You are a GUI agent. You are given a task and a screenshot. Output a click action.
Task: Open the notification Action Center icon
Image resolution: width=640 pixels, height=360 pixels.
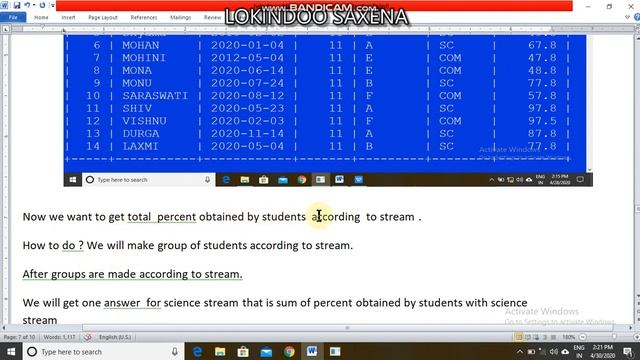point(629,351)
